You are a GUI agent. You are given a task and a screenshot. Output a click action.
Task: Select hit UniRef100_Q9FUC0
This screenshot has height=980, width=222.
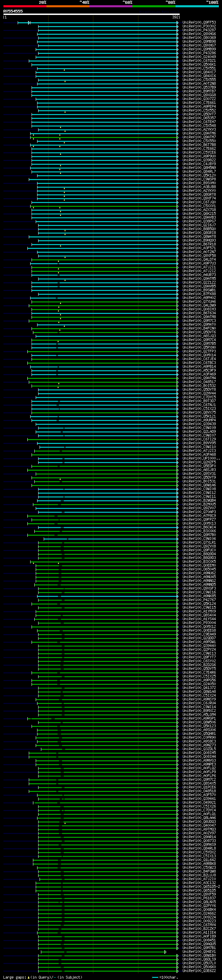(x=199, y=550)
